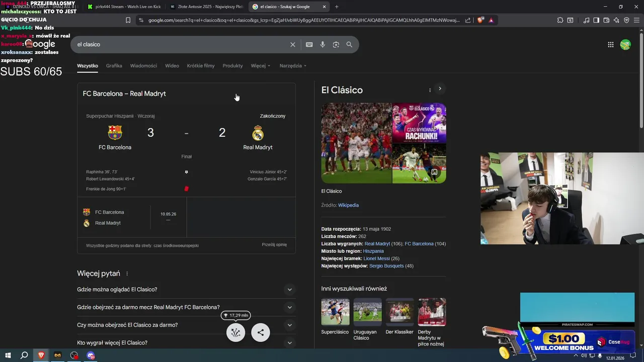Open browser extensions puzzle icon

coord(560,20)
